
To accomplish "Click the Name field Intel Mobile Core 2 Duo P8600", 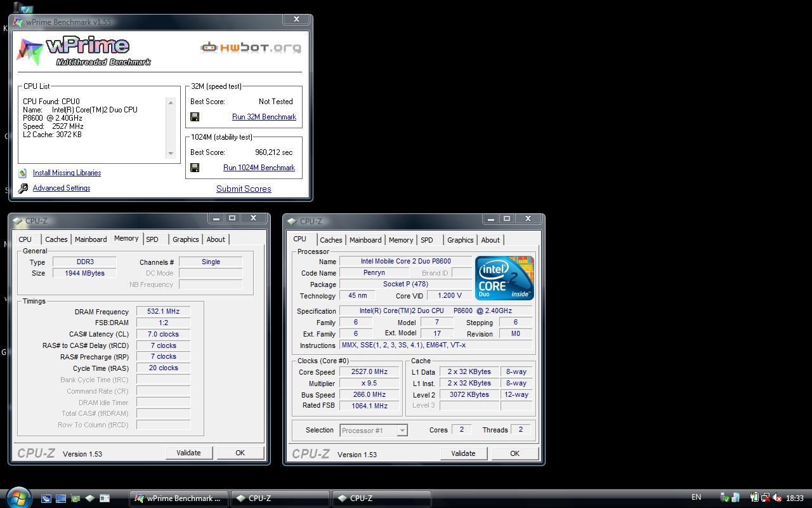I will pos(405,262).
